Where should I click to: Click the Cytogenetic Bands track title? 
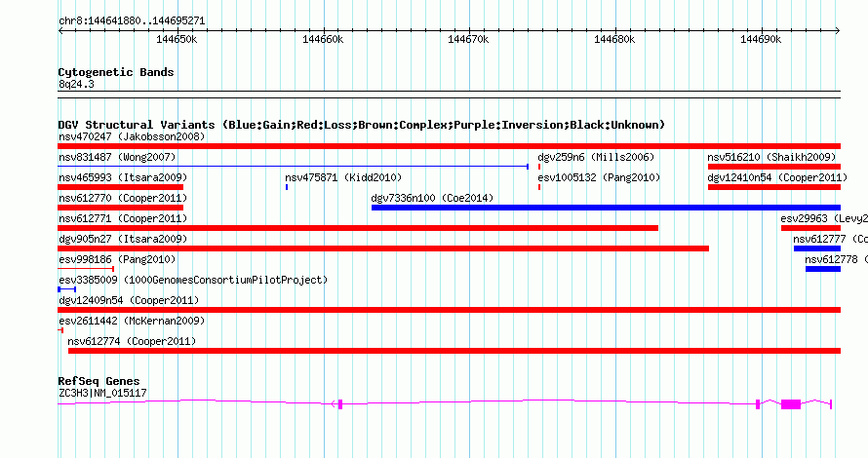(x=116, y=72)
